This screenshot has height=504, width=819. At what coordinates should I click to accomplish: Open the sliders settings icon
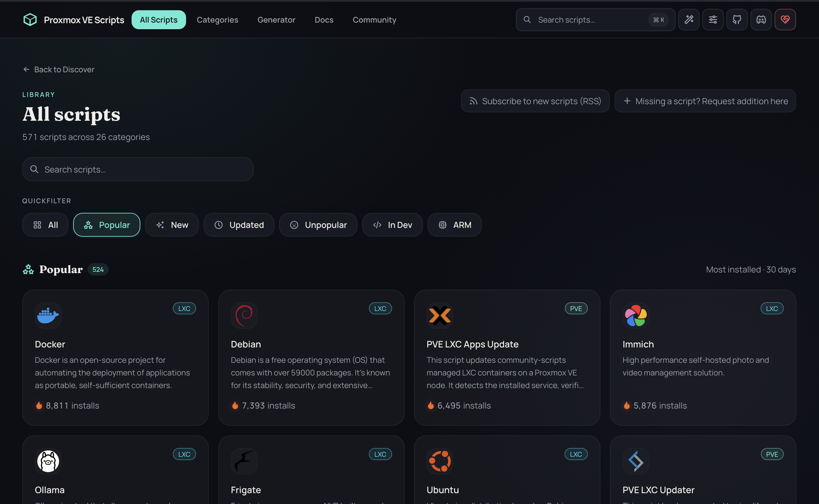[713, 20]
